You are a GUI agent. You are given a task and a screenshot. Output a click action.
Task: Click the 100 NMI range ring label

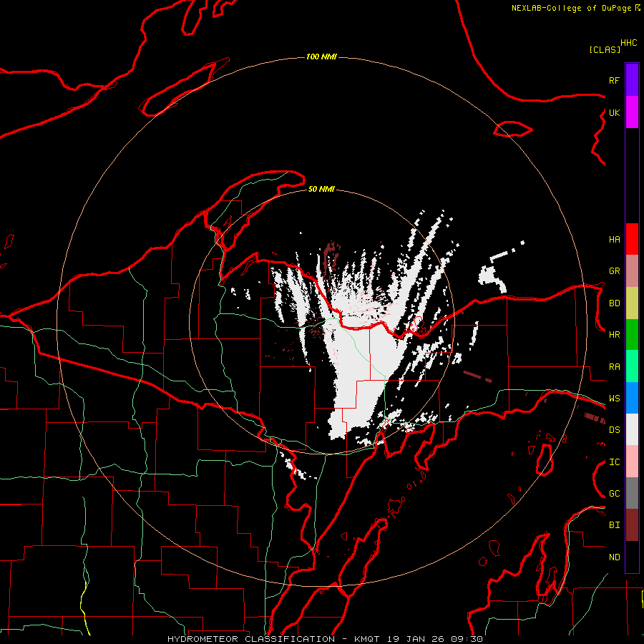click(321, 57)
